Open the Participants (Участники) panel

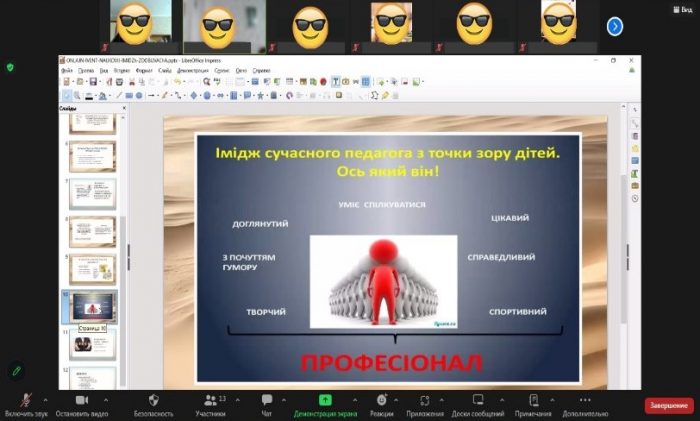tap(210, 400)
